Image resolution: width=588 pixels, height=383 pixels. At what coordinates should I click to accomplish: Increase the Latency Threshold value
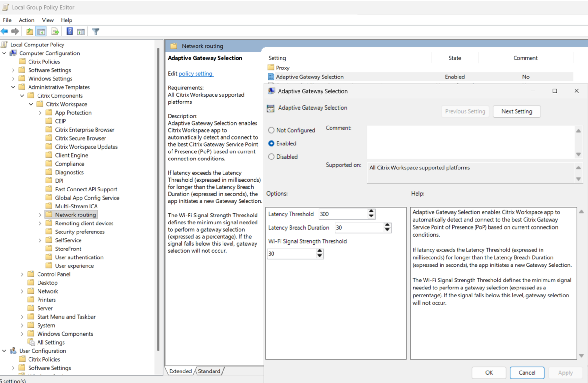pos(371,211)
